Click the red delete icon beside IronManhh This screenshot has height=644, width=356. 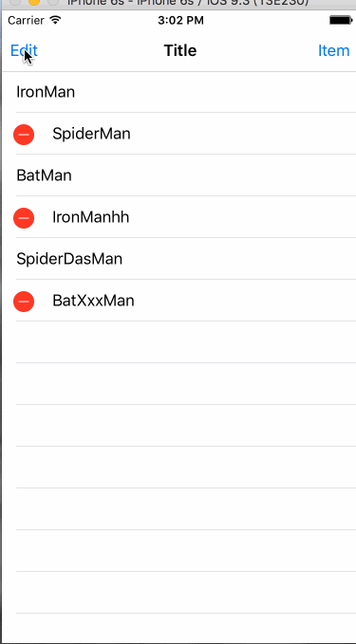point(24,218)
